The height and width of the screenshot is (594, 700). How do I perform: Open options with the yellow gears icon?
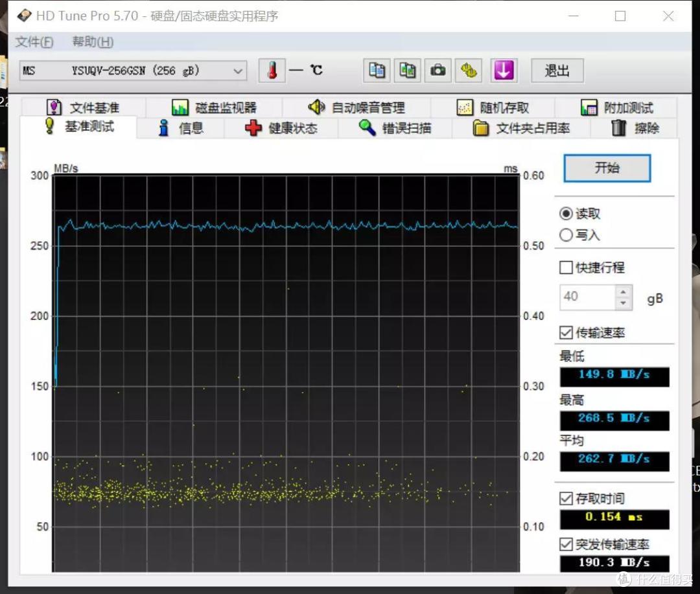[469, 71]
